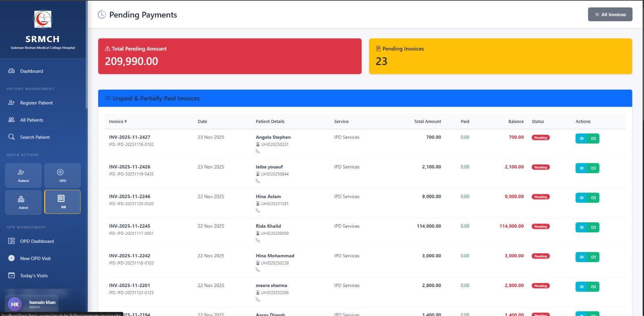644x316 pixels.
Task: Click Pending badge for Angela Stephen
Action: tap(541, 137)
